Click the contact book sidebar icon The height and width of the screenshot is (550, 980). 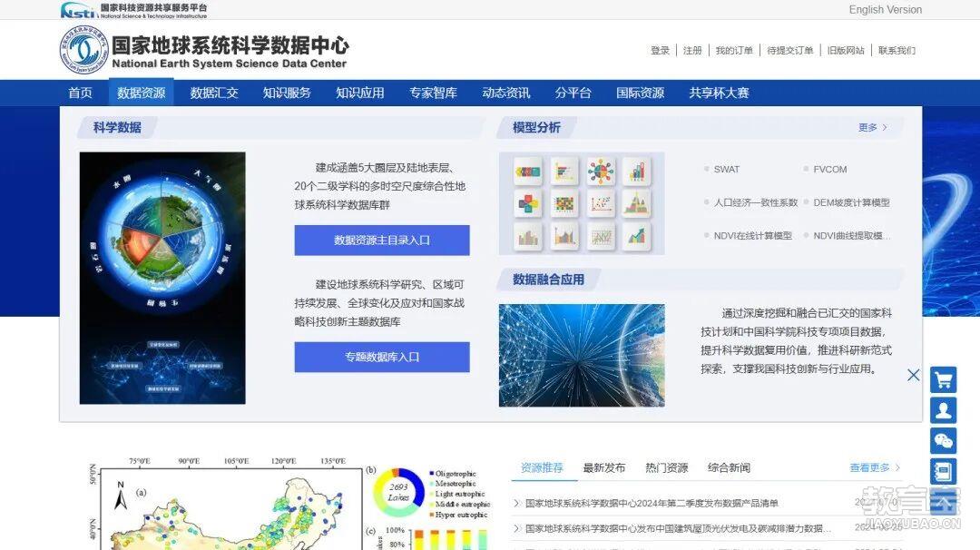pyautogui.click(x=943, y=471)
